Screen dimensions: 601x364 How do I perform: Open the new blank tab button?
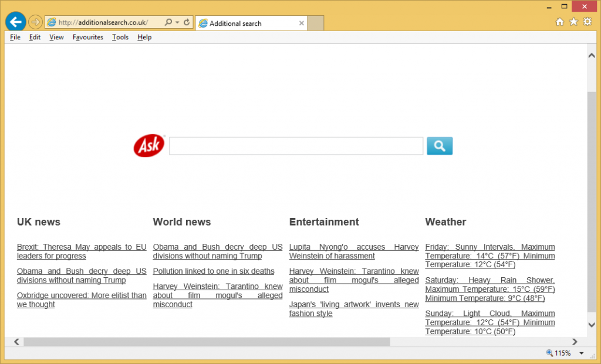(x=316, y=23)
